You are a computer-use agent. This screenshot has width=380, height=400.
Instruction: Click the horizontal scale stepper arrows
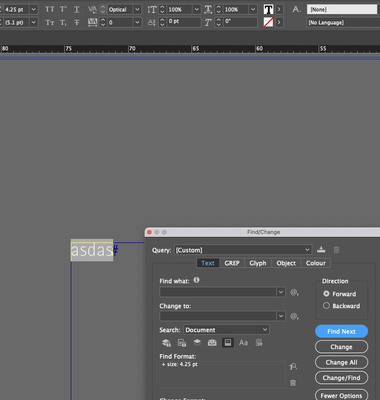(219, 10)
